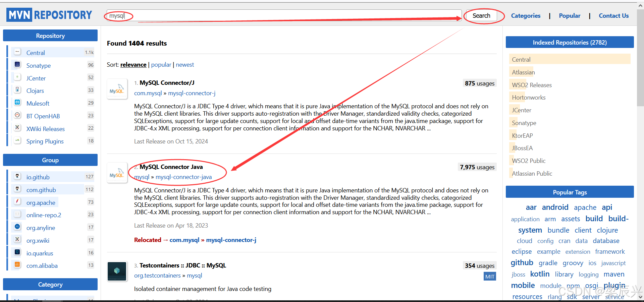Open Atlassian Public in Indexed Repositories
This screenshot has height=302, width=644.
click(532, 174)
